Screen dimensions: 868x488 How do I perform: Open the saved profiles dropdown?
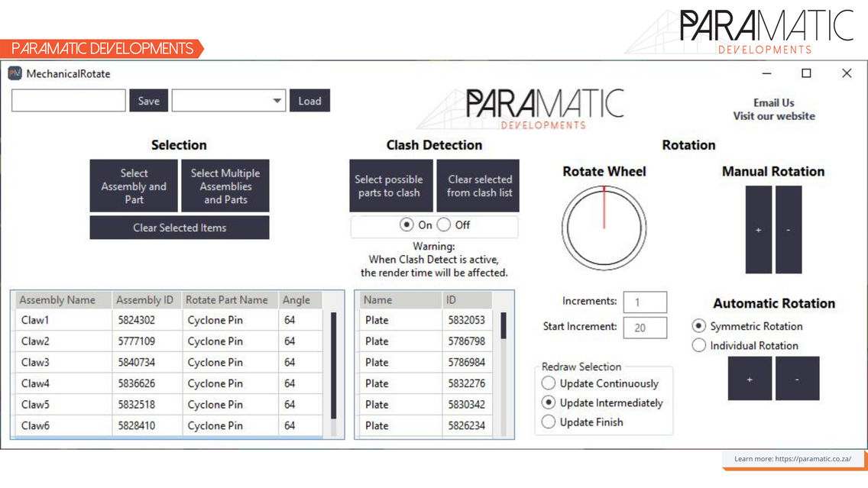[x=228, y=101]
